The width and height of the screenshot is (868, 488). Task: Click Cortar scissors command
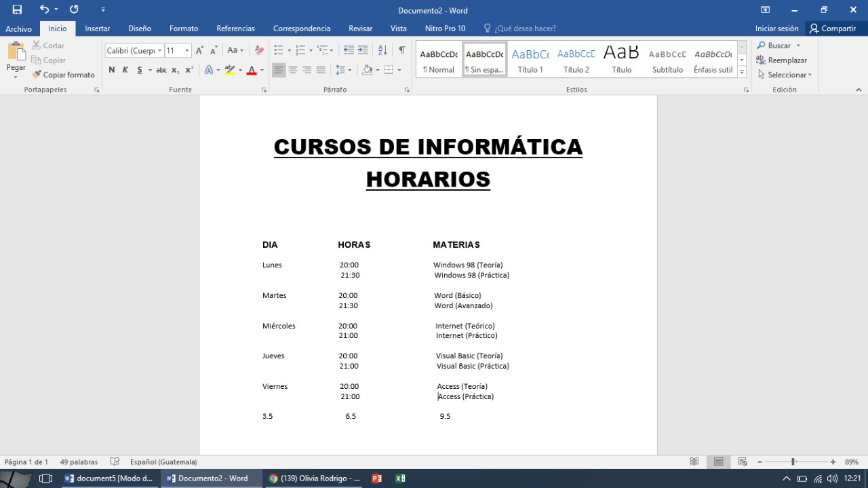48,45
